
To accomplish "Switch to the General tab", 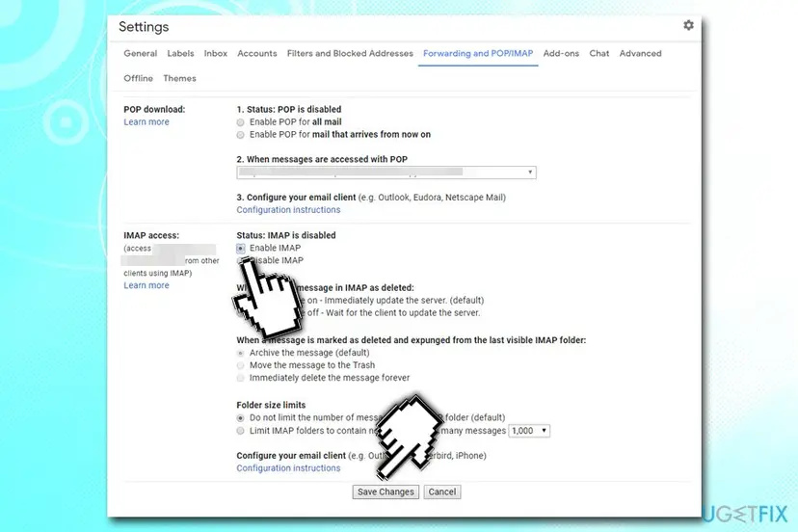I will click(140, 53).
